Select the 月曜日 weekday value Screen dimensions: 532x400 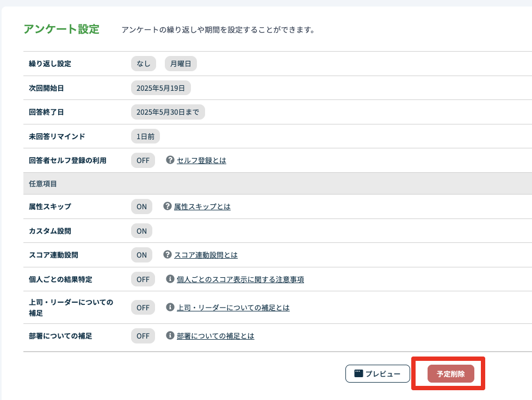(x=181, y=64)
